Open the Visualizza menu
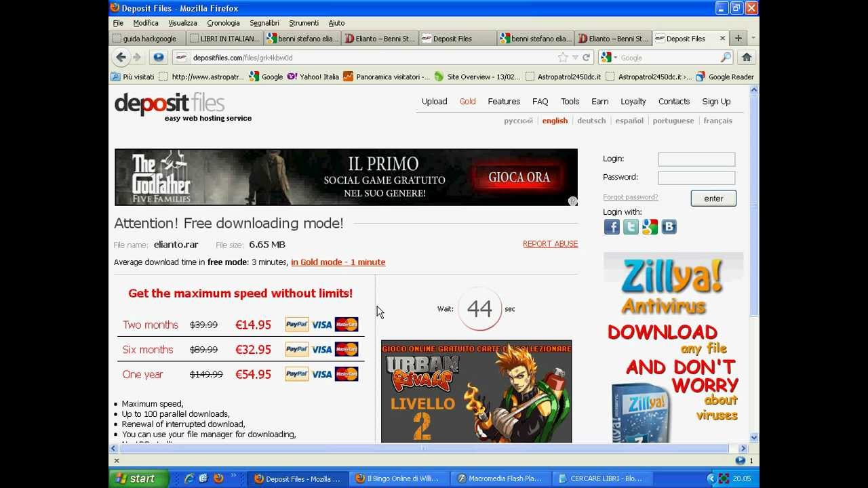This screenshot has height=488, width=868. [x=182, y=23]
